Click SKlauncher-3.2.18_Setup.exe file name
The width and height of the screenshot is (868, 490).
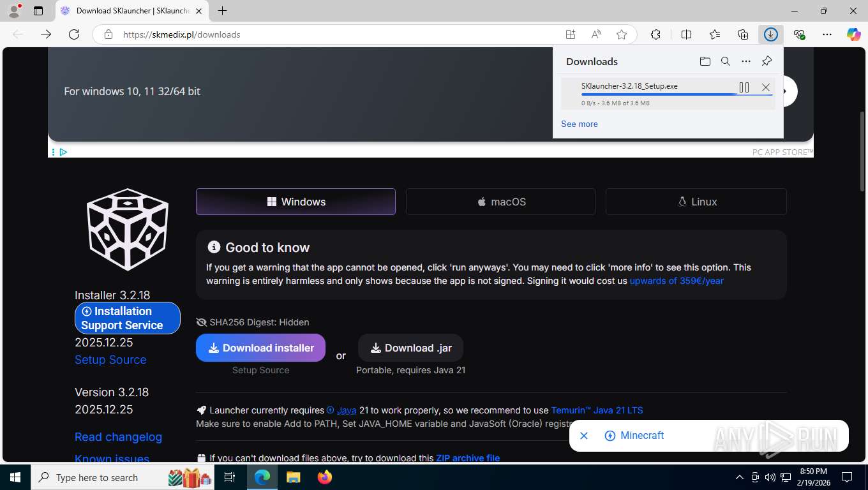point(629,85)
